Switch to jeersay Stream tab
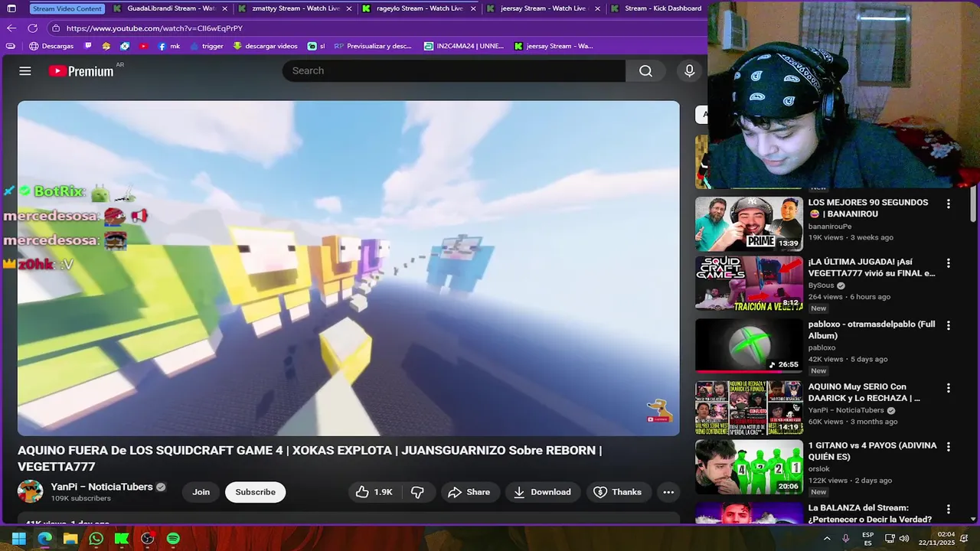Viewport: 980px width, 551px height. click(x=542, y=8)
